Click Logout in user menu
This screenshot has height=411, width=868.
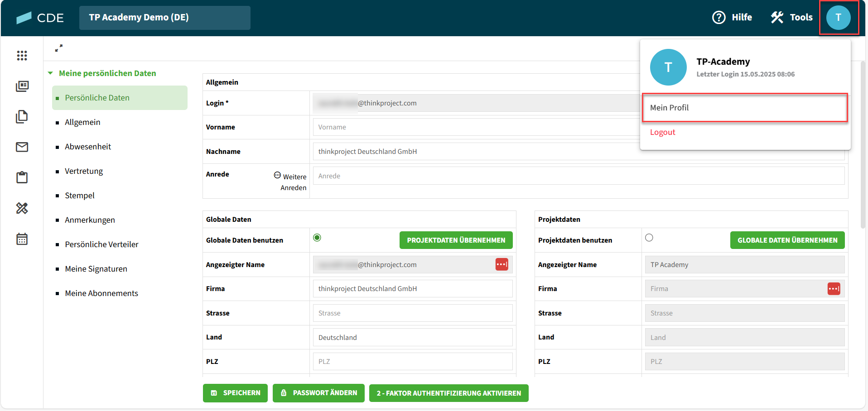coord(662,132)
